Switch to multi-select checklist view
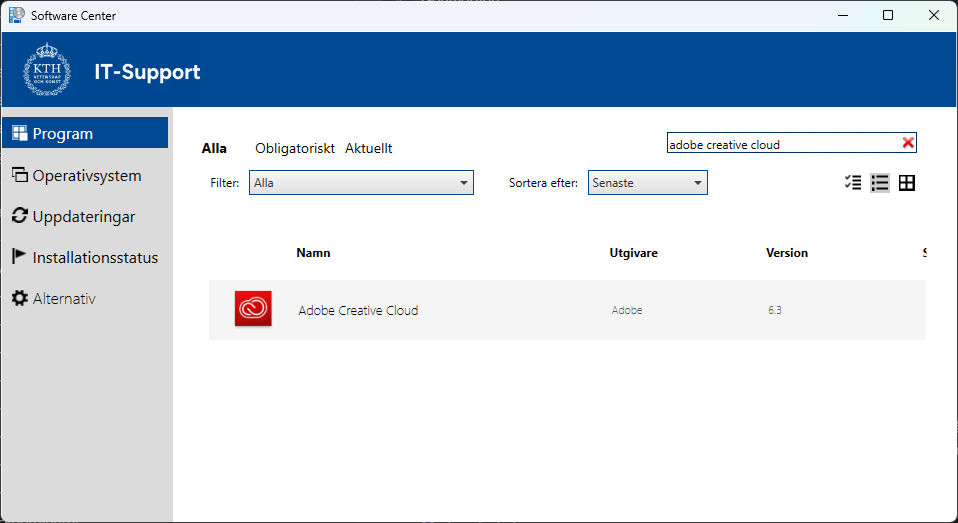The width and height of the screenshot is (958, 523). pos(853,183)
